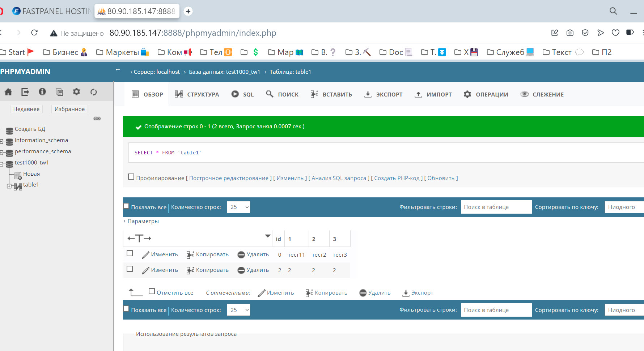Open bottom Сортировать по ключу dropdown
This screenshot has height=351, width=644.
tap(624, 310)
